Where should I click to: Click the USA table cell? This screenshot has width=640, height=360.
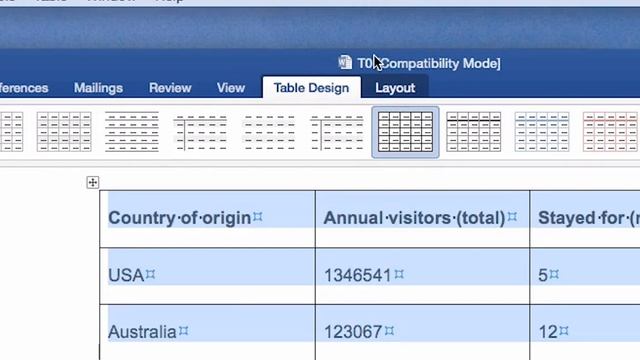(207, 276)
